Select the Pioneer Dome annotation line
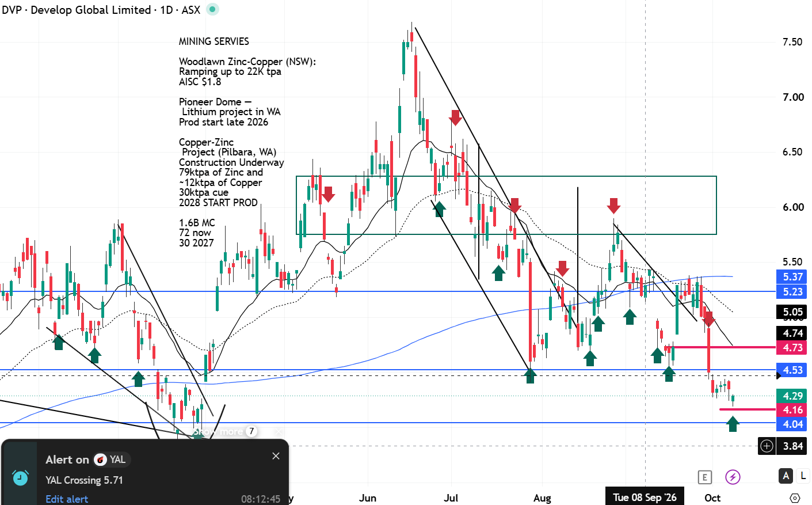The width and height of the screenshot is (812, 505). (x=215, y=102)
